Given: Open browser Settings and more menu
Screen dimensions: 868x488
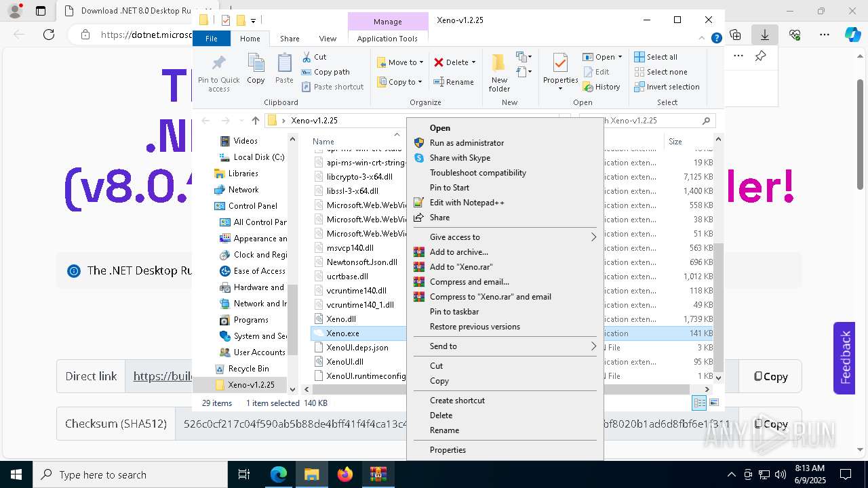Looking at the screenshot, I should point(824,34).
